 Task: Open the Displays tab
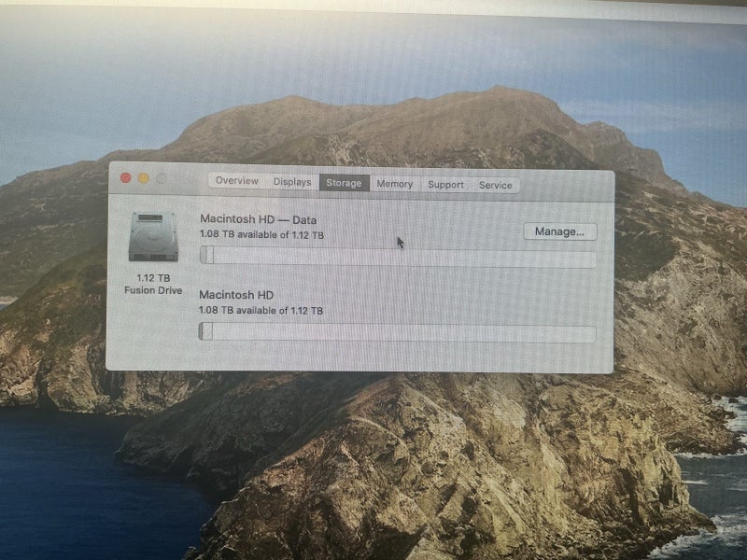point(292,182)
